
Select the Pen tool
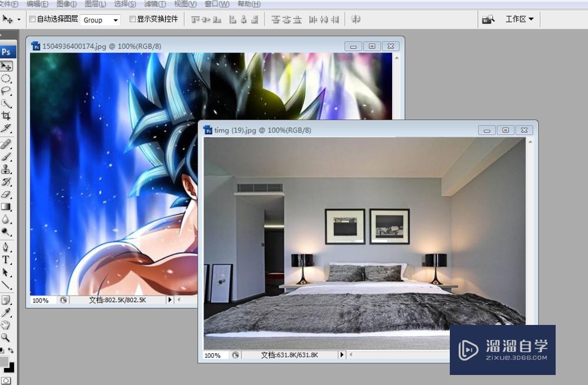pyautogui.click(x=6, y=247)
